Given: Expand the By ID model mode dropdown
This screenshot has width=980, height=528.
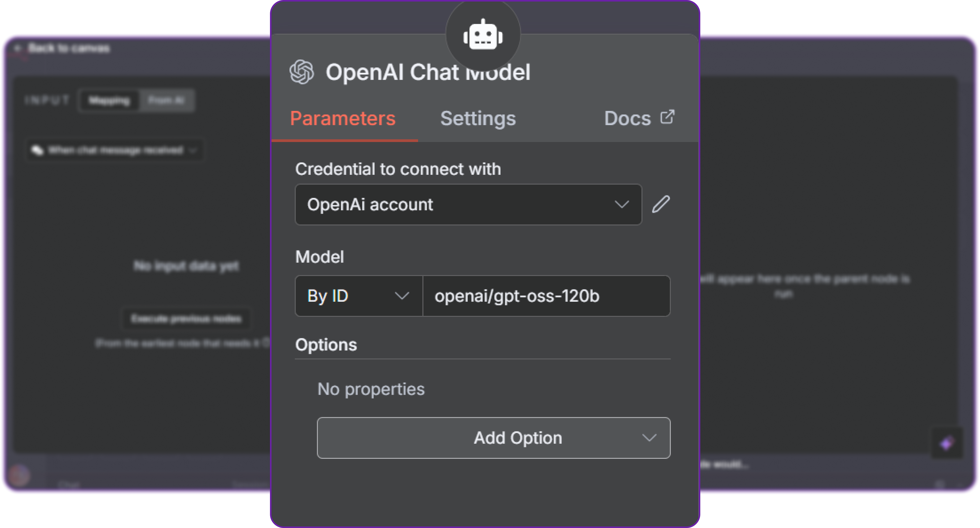Looking at the screenshot, I should (358, 296).
